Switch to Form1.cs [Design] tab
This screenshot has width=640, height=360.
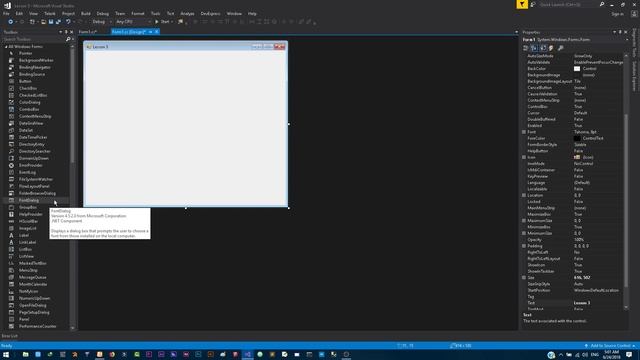click(129, 32)
